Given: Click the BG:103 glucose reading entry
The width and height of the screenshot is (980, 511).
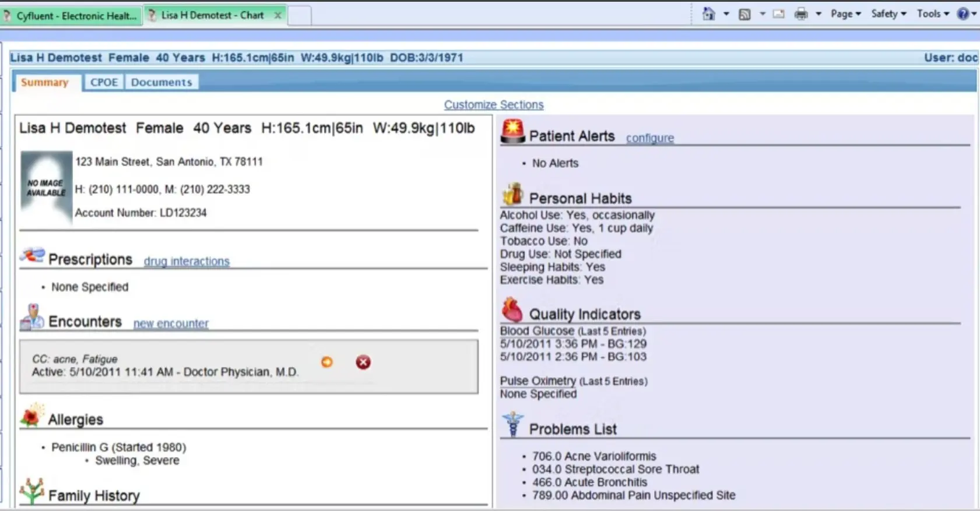Looking at the screenshot, I should (x=573, y=357).
